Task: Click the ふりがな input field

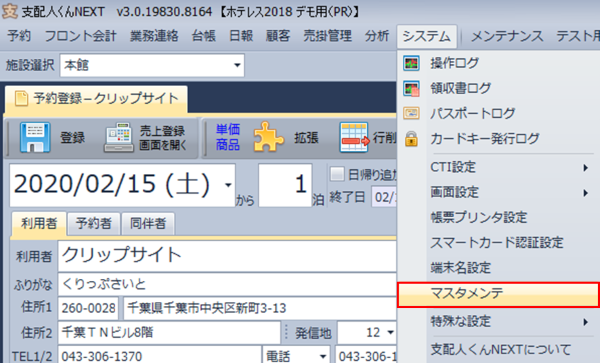Action: pos(227,284)
